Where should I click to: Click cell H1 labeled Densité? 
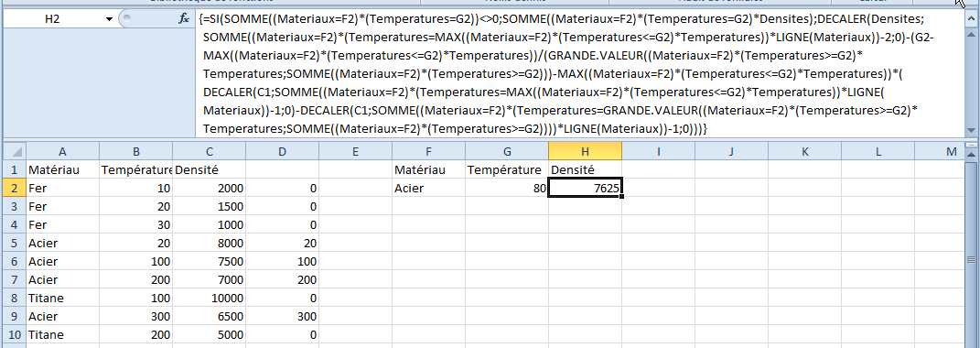585,169
